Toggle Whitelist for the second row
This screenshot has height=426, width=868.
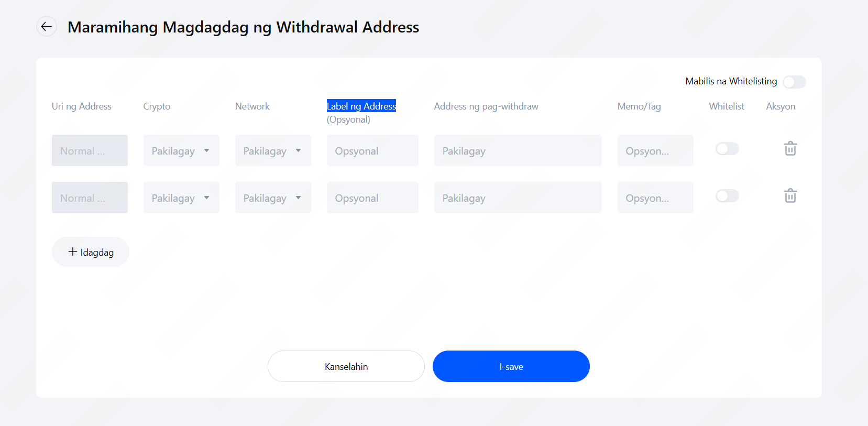pyautogui.click(x=727, y=196)
